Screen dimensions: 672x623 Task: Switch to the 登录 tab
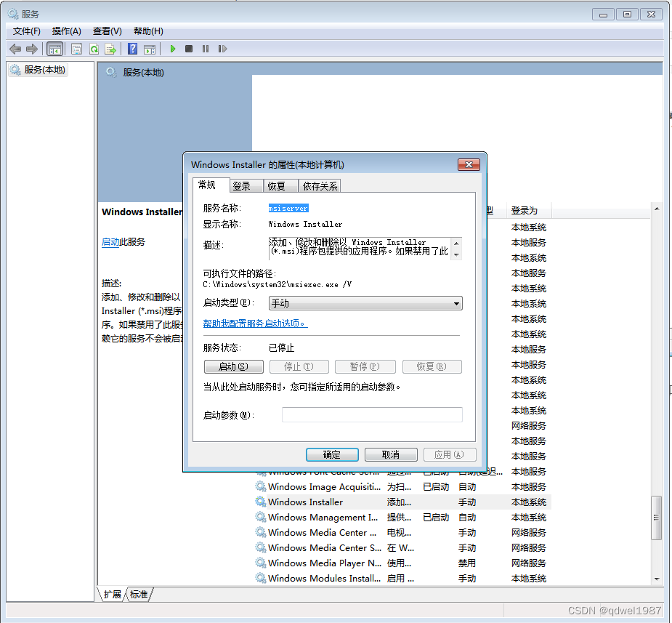click(x=246, y=186)
